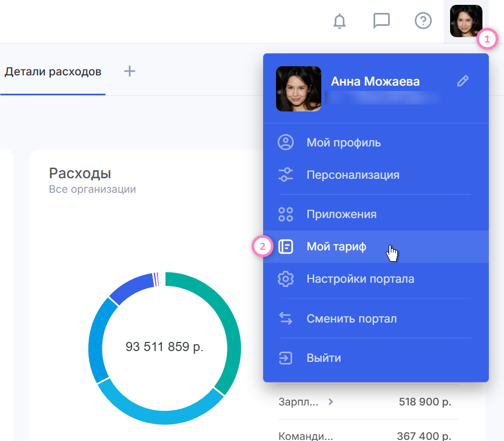Click the sliders icon beside Персонализация
The height and width of the screenshot is (441, 504).
click(285, 175)
